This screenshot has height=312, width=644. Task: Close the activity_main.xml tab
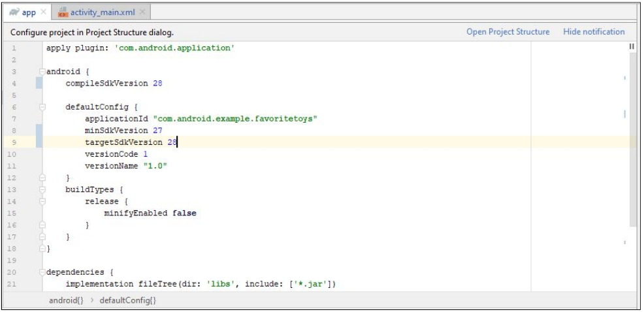pos(142,12)
